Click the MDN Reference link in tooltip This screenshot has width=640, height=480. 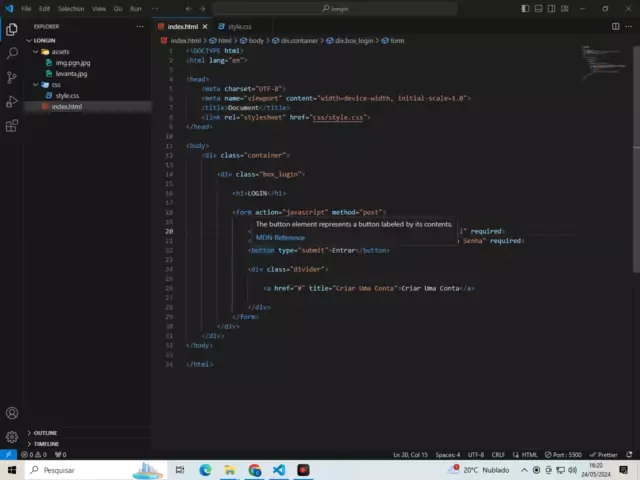click(280, 237)
